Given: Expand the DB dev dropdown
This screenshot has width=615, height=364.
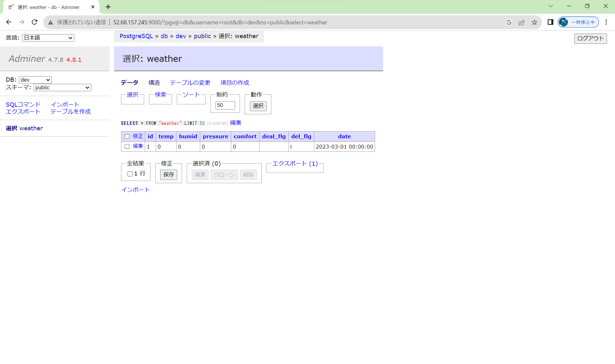Looking at the screenshot, I should 35,80.
